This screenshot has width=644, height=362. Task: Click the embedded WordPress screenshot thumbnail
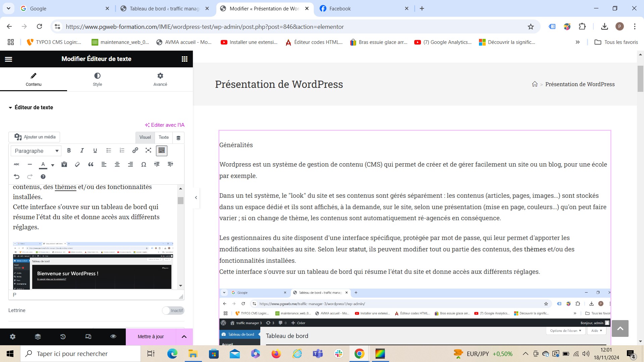[93, 265]
